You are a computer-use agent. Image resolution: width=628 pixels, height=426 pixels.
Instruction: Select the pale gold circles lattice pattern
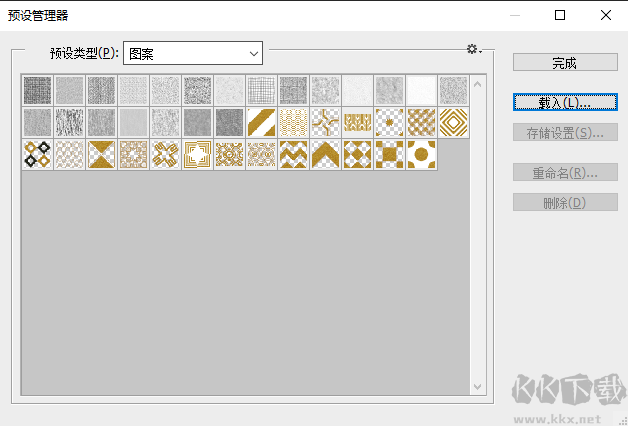[x=69, y=155]
